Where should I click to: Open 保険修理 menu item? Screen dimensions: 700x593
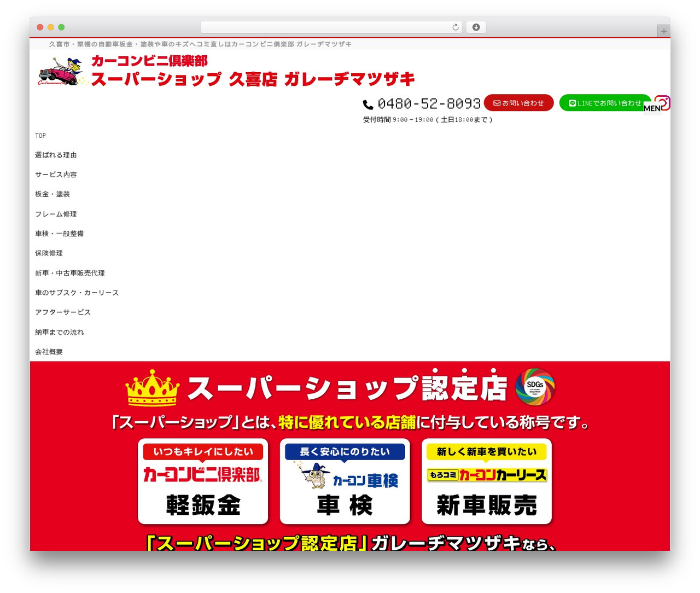pos(49,253)
